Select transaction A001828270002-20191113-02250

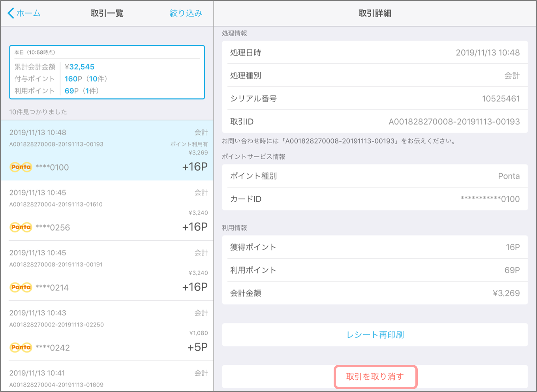107,331
